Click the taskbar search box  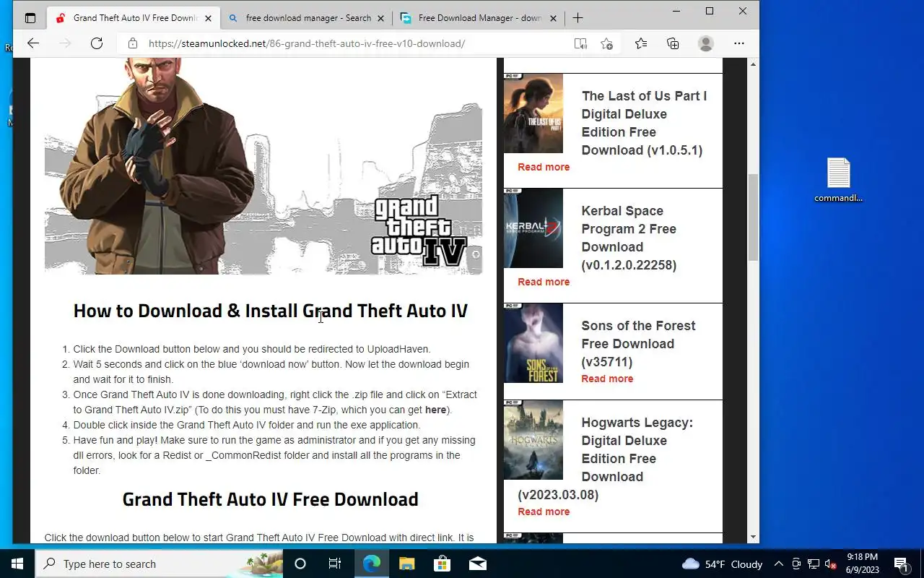coord(159,564)
